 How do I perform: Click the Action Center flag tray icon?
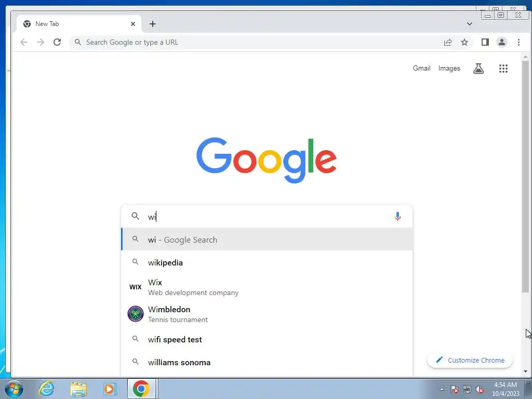click(455, 389)
